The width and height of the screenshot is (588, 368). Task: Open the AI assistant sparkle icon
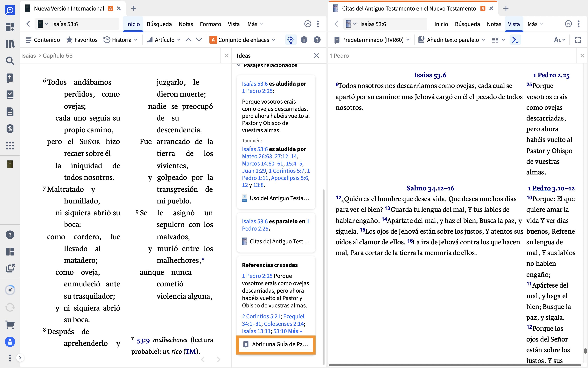click(10, 290)
